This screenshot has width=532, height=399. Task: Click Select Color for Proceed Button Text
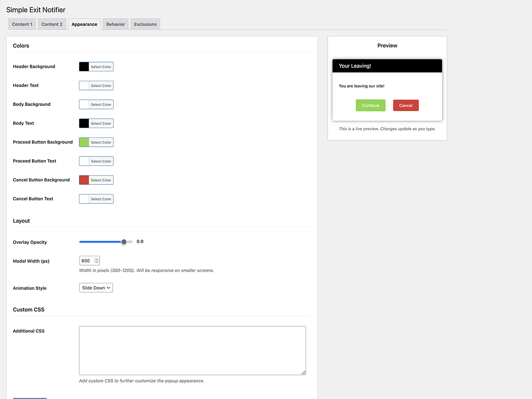pyautogui.click(x=101, y=161)
